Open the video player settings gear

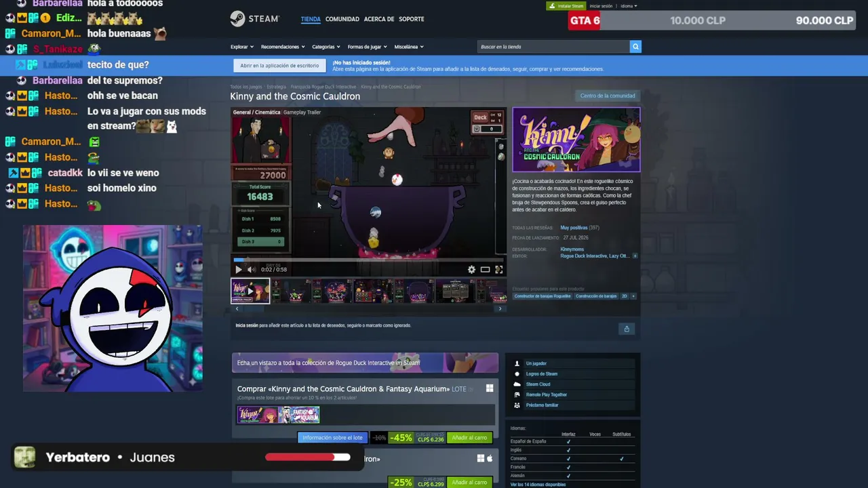471,269
